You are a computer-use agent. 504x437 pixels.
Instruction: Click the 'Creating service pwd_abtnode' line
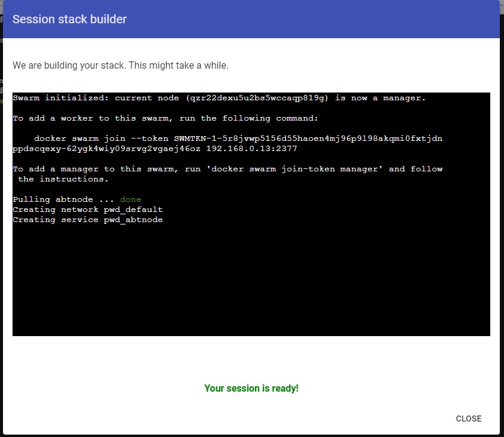tap(87, 220)
